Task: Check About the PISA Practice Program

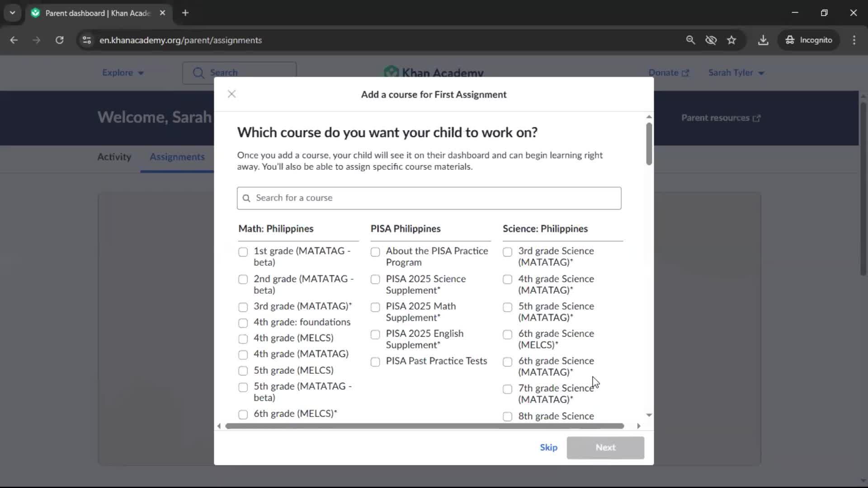Action: pyautogui.click(x=375, y=252)
